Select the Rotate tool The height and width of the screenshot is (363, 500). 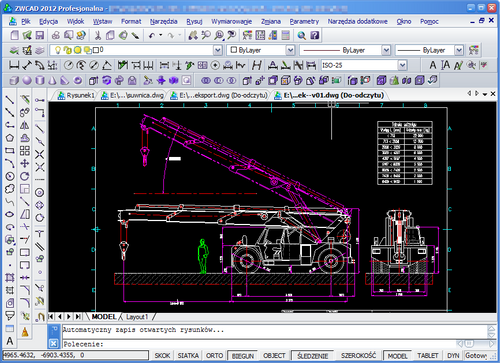[25, 176]
